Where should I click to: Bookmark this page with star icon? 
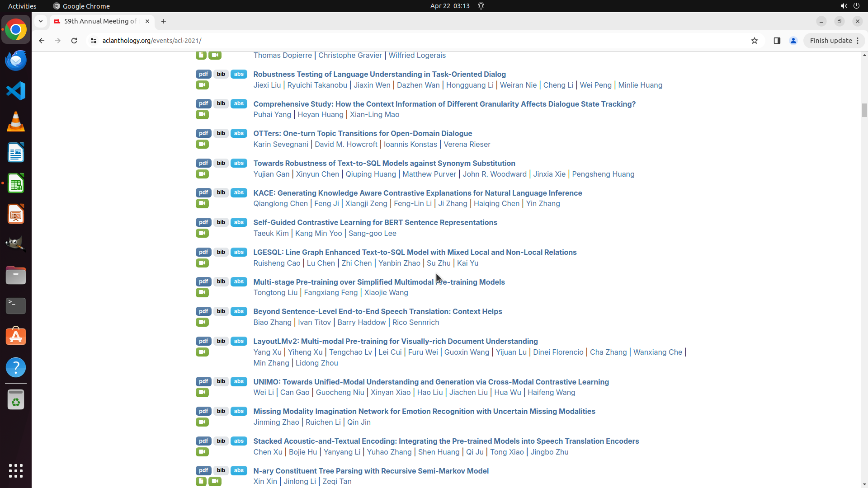pyautogui.click(x=754, y=41)
